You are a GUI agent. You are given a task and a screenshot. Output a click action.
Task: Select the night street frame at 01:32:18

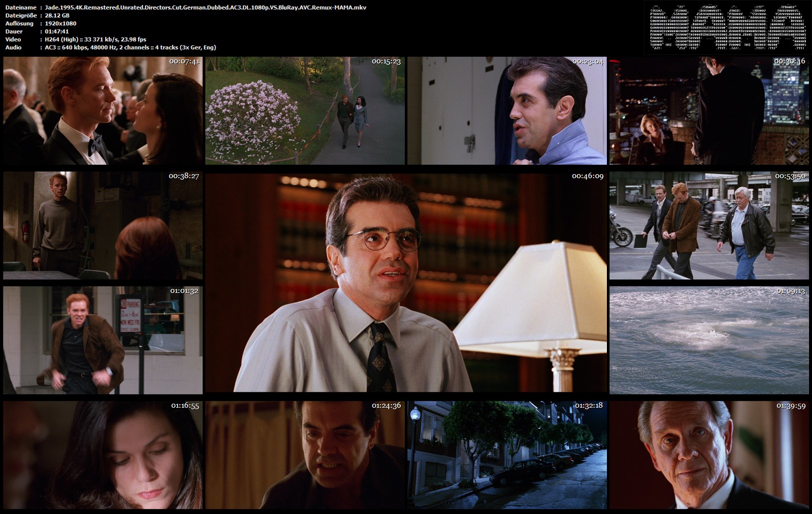[507, 455]
